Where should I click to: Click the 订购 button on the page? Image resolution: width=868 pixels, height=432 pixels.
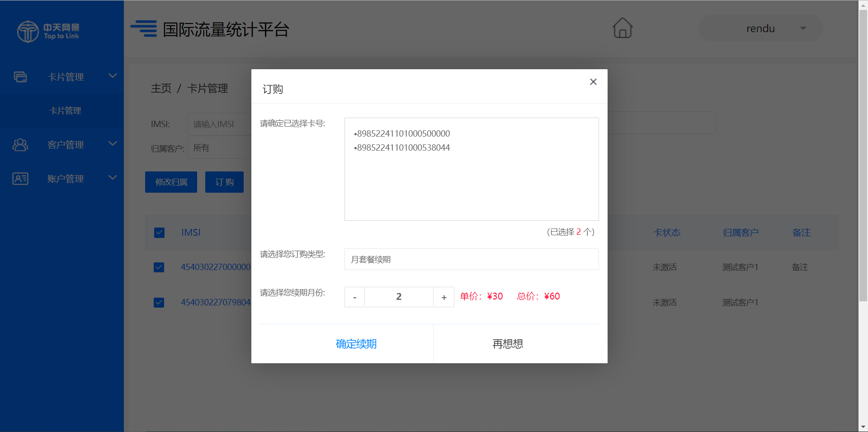tap(224, 182)
